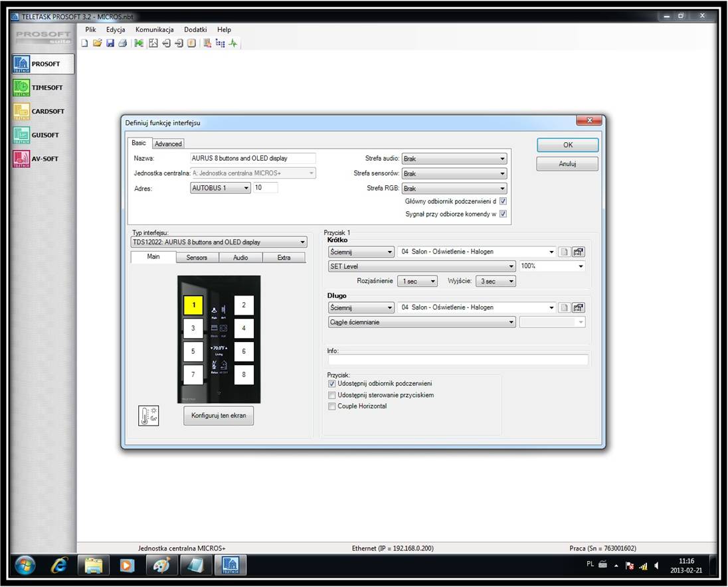Screen dimensions: 728x587
Task: Enable Udostępnij sterowanie przyciskiem checkbox
Action: tap(332, 395)
